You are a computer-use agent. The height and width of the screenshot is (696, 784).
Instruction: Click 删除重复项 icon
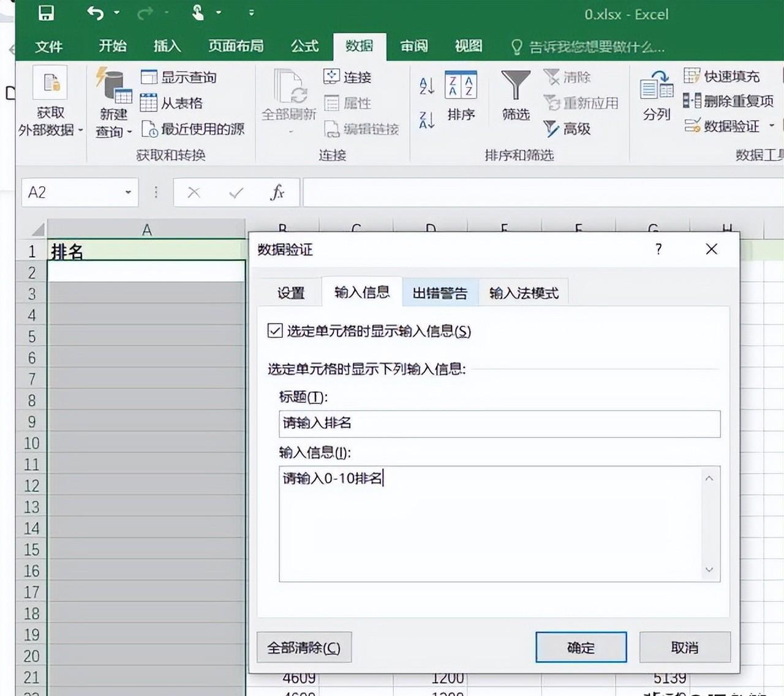pyautogui.click(x=692, y=101)
